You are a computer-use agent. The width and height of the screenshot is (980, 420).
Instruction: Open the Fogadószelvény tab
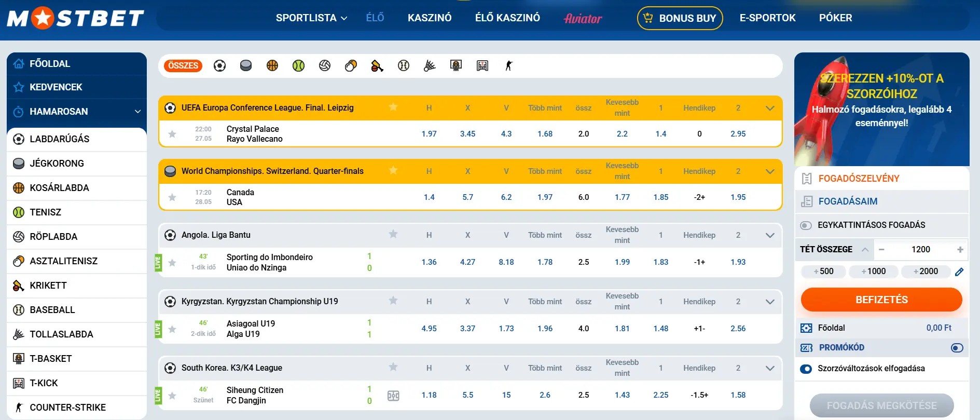tap(881, 179)
